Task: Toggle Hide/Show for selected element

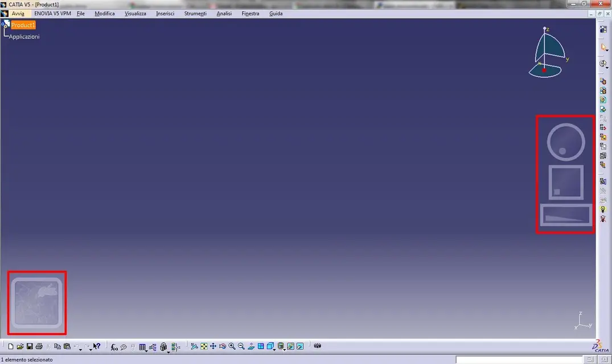Action: click(x=290, y=346)
